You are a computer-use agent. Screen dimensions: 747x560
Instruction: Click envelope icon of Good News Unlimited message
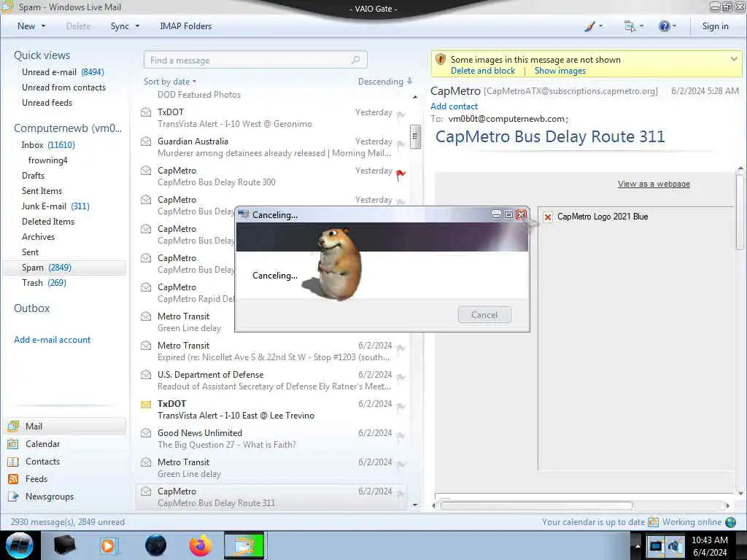tap(146, 433)
